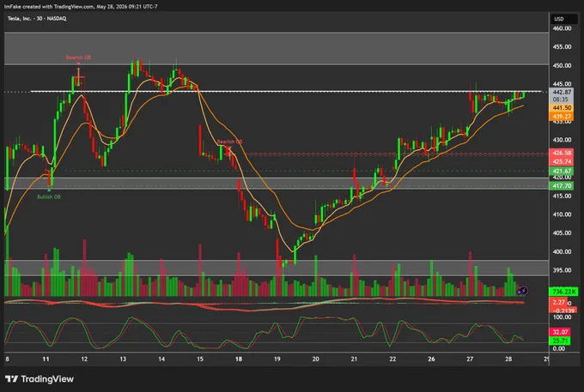Click the 736.22K volume tag
Image resolution: width=584 pixels, height=392 pixels.
click(564, 292)
